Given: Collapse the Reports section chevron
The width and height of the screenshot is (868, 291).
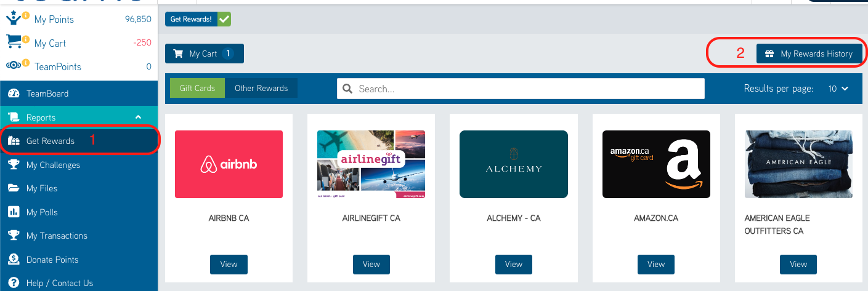Looking at the screenshot, I should (139, 117).
